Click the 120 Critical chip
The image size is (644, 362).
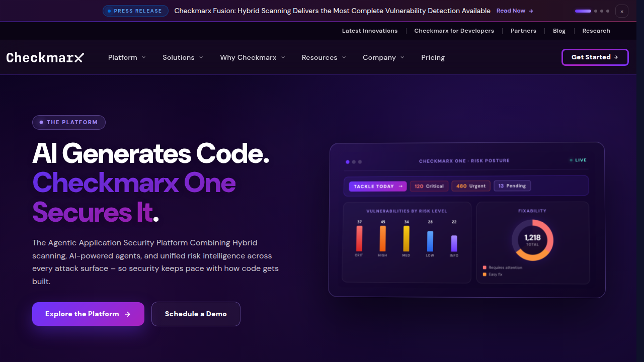click(429, 186)
